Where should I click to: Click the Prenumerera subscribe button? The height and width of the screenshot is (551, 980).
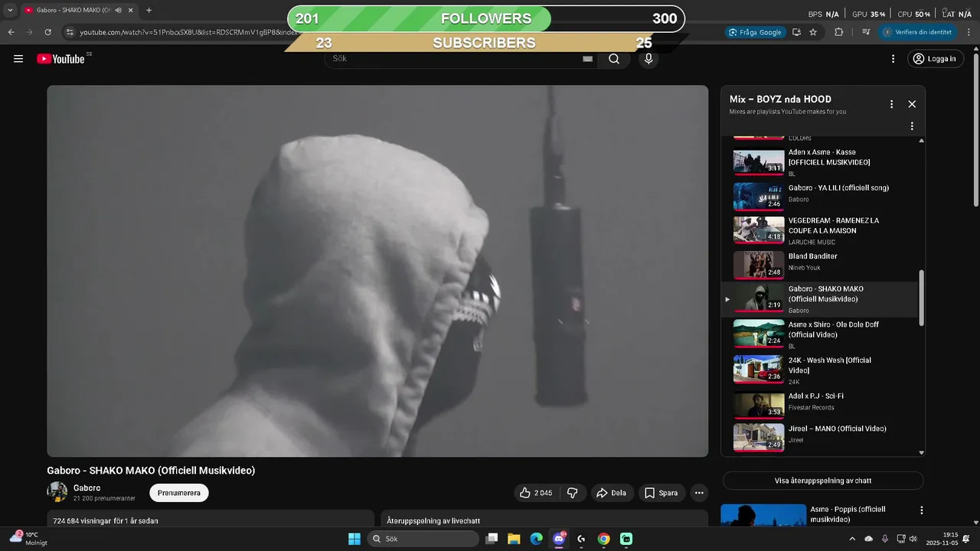pyautogui.click(x=179, y=493)
